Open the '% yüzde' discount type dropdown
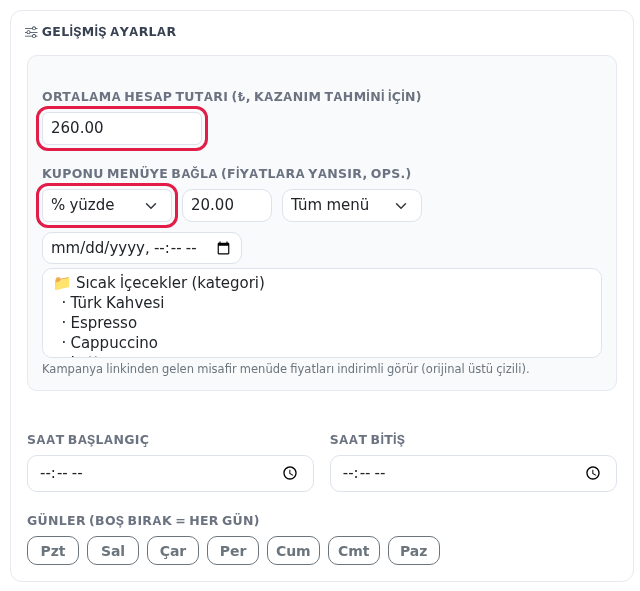Image resolution: width=640 pixels, height=591 pixels. pyautogui.click(x=107, y=205)
